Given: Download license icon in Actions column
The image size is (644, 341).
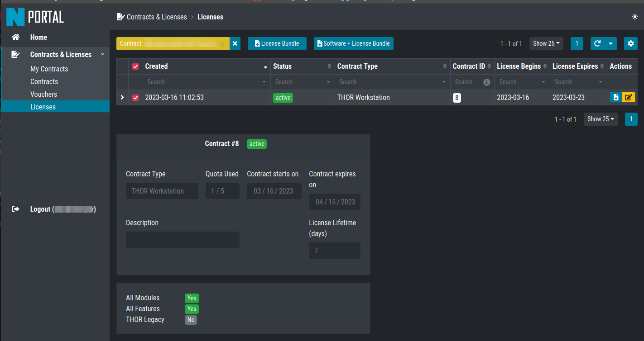Looking at the screenshot, I should [616, 97].
